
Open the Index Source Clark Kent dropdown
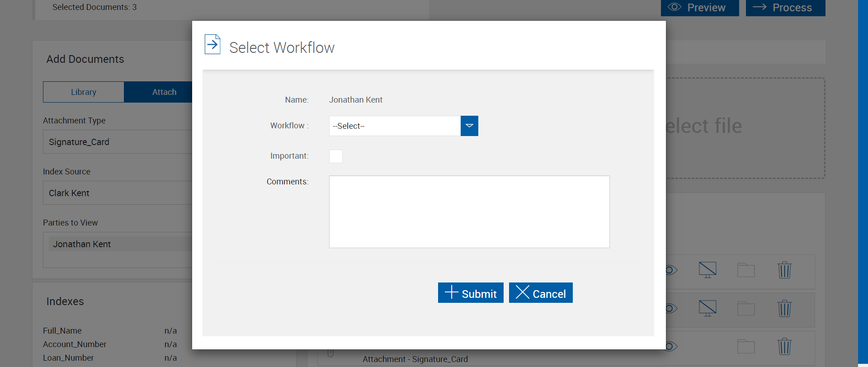118,193
